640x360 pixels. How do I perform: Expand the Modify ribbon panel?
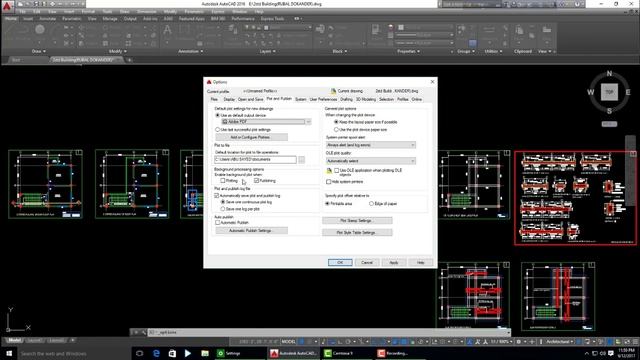[118, 51]
